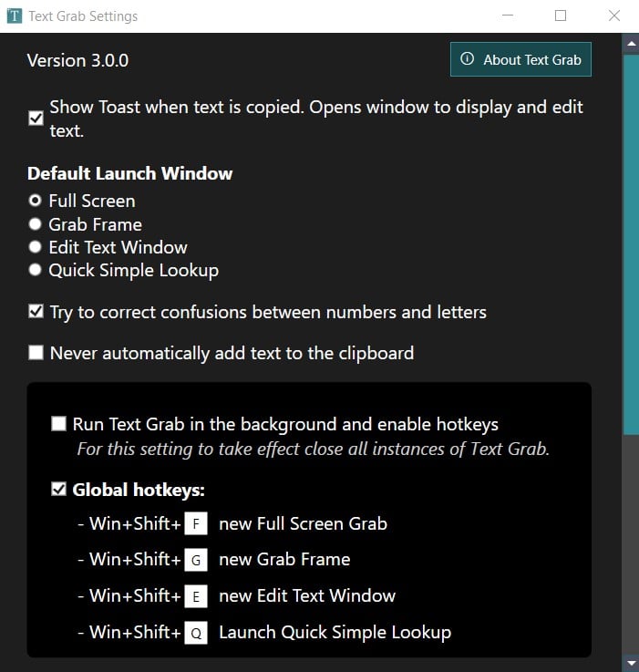Enable Run Text Grab in the background
This screenshot has width=639, height=672.
pos(59,424)
